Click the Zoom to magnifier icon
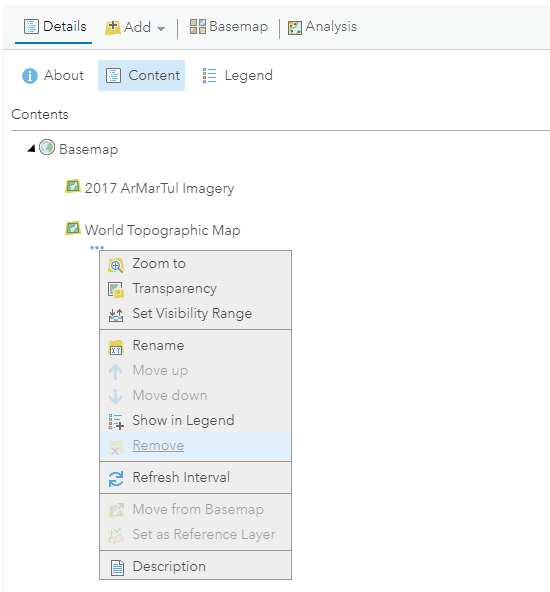The width and height of the screenshot is (550, 592). (116, 265)
